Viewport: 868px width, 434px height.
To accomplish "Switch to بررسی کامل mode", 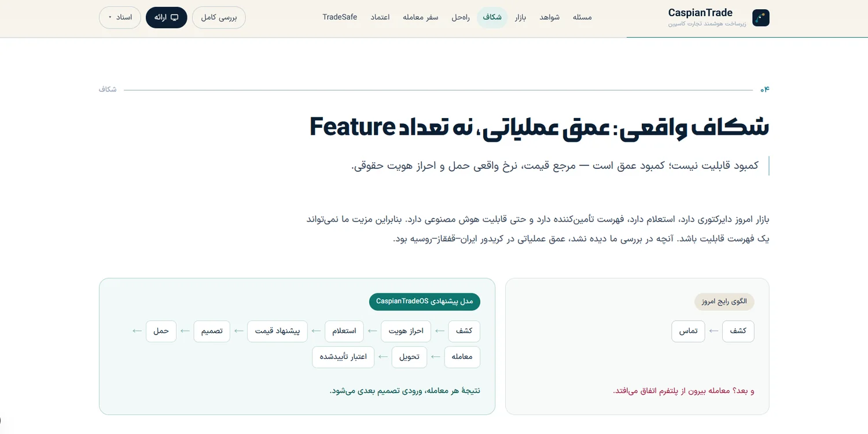I will (219, 17).
